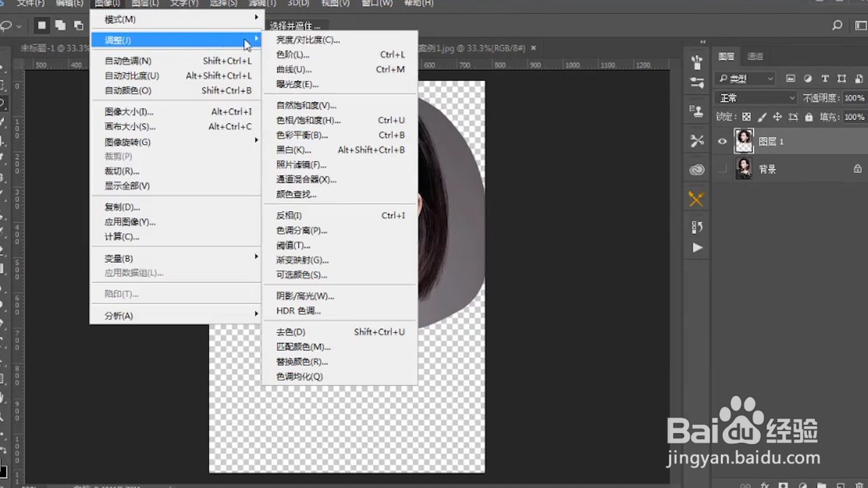868x488 pixels.
Task: Filter layers by type with the T icon
Action: [x=825, y=79]
